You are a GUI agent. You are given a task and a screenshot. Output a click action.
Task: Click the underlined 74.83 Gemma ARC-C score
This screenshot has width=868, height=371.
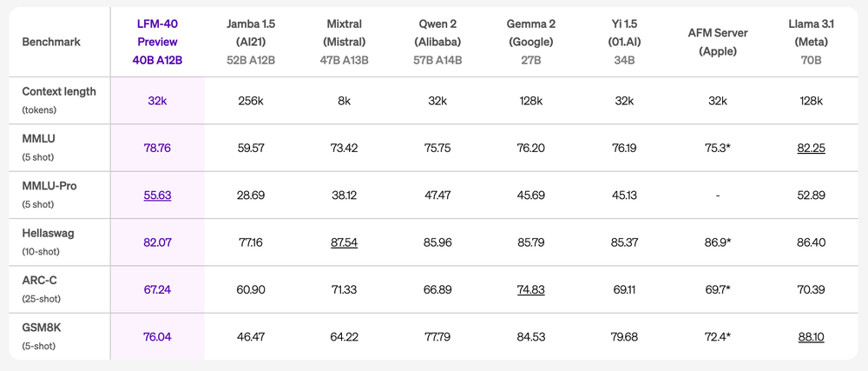[x=531, y=289]
